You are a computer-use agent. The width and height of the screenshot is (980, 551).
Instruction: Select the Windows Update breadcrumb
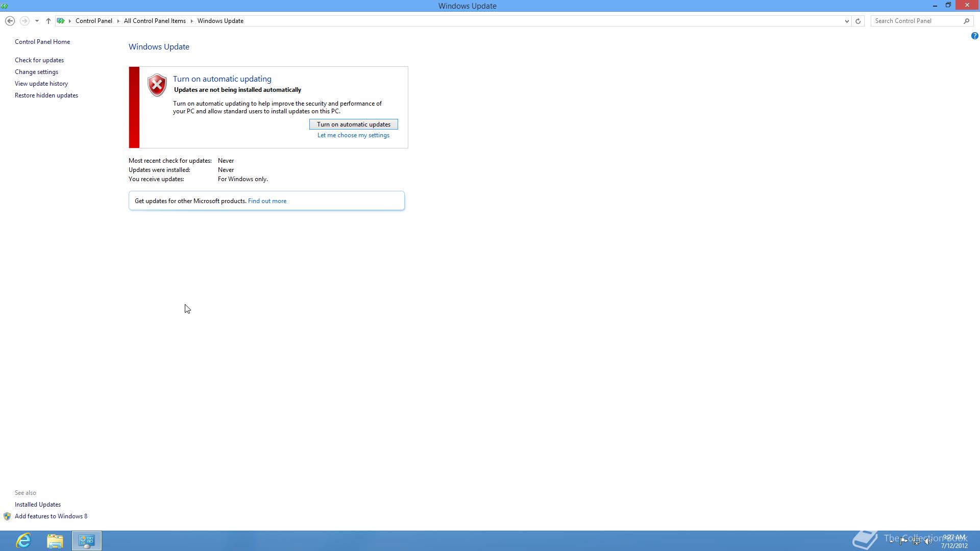[220, 21]
